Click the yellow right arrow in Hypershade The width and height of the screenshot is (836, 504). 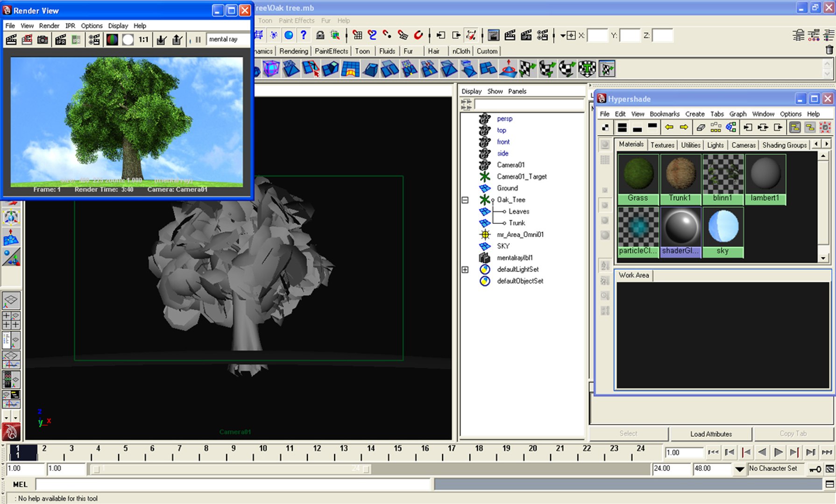[x=684, y=127]
